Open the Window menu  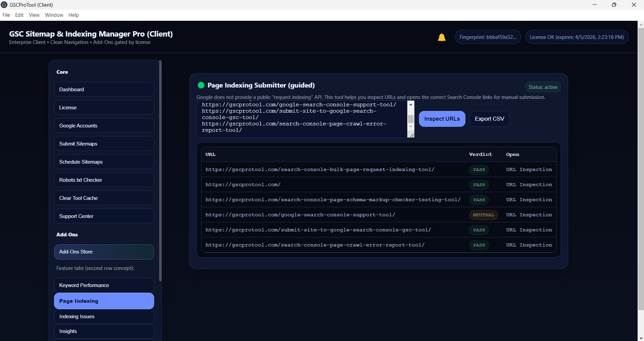[54, 15]
